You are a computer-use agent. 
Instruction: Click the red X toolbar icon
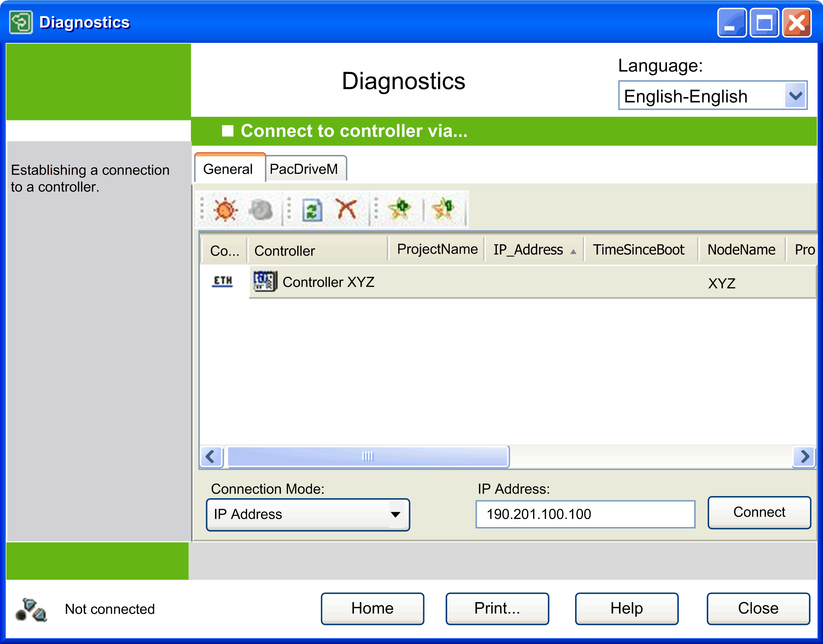coord(346,209)
